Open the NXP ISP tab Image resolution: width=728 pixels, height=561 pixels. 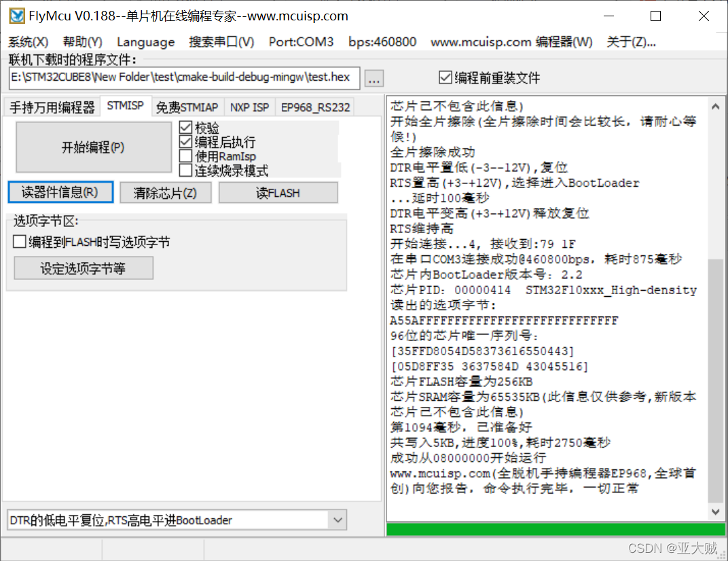249,107
